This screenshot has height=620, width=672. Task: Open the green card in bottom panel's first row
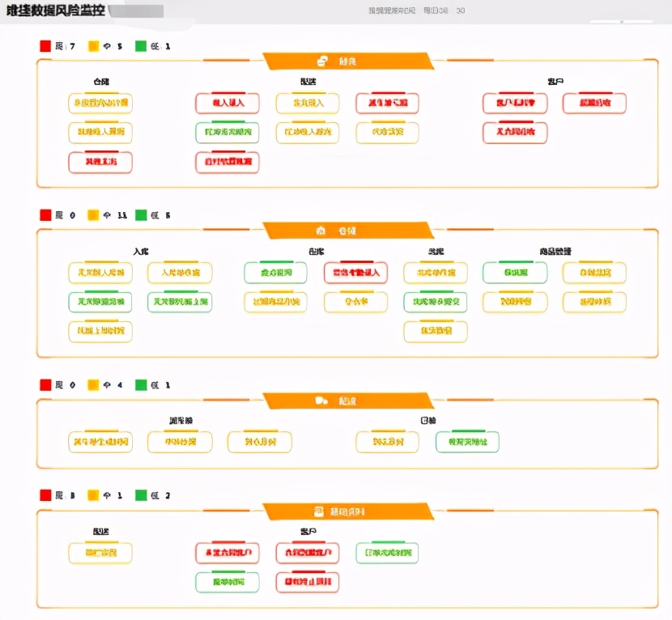tap(387, 554)
